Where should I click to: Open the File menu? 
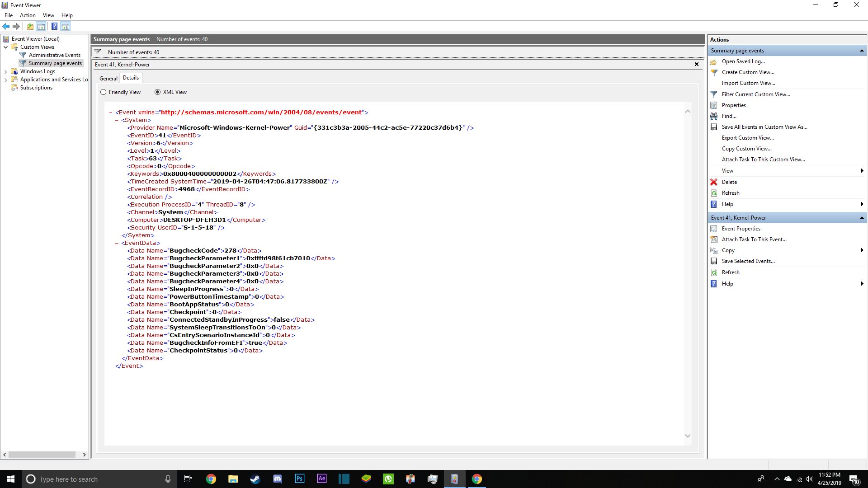[x=9, y=15]
